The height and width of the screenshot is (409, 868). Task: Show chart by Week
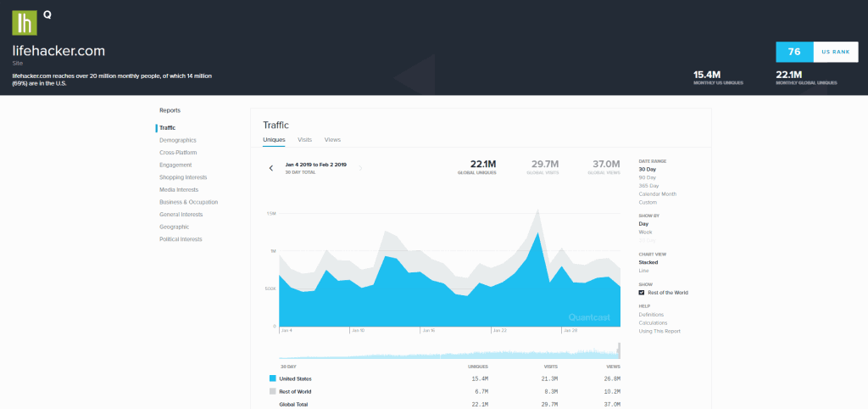(x=645, y=233)
